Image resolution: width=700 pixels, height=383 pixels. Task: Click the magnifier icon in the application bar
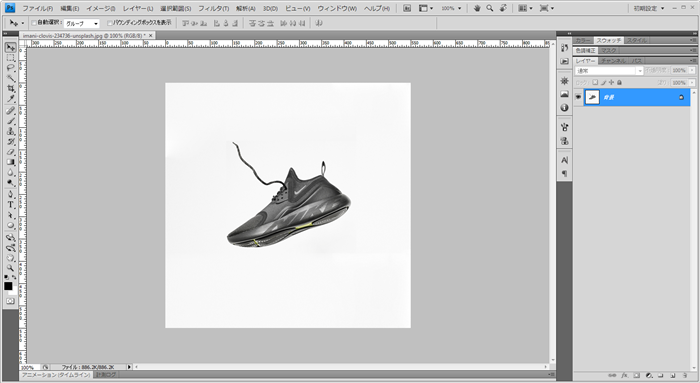(490, 8)
